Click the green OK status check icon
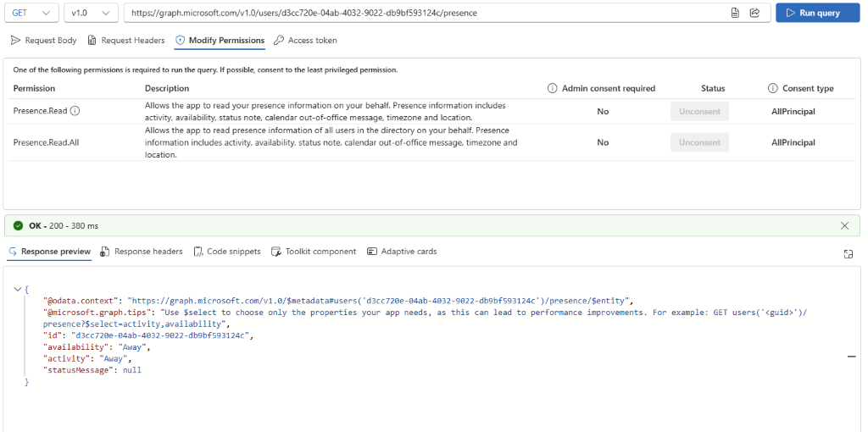 tap(19, 225)
